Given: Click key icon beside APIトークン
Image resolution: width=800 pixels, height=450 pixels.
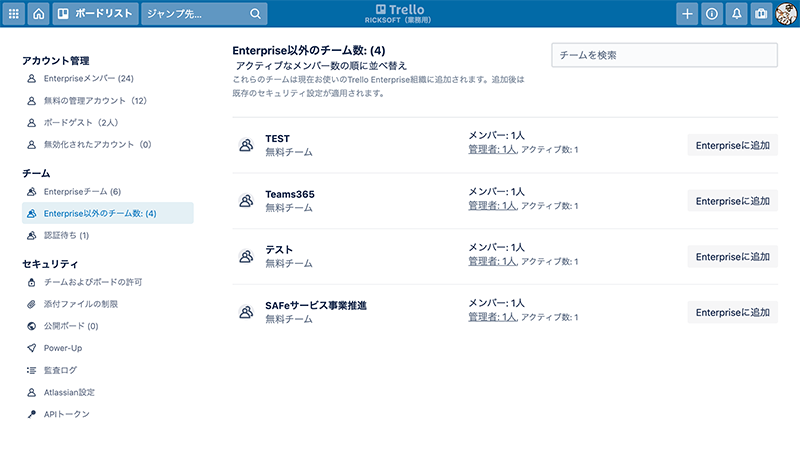Looking at the screenshot, I should pos(32,414).
